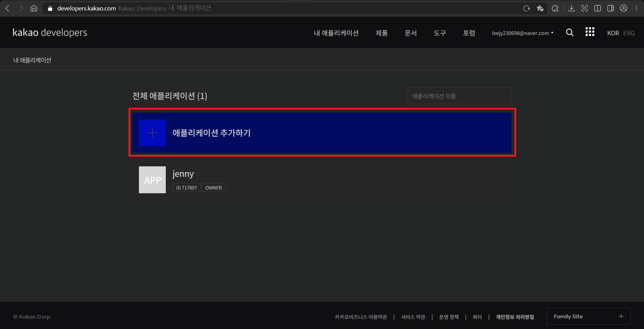Viewport: 644px width, 329px height.
Task: Open 서비스 약관 footer link
Action: [413, 317]
